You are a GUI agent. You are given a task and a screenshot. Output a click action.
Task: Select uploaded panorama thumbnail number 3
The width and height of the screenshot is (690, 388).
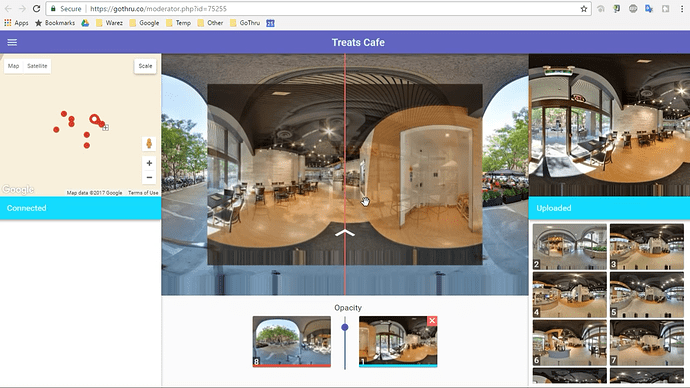point(646,247)
